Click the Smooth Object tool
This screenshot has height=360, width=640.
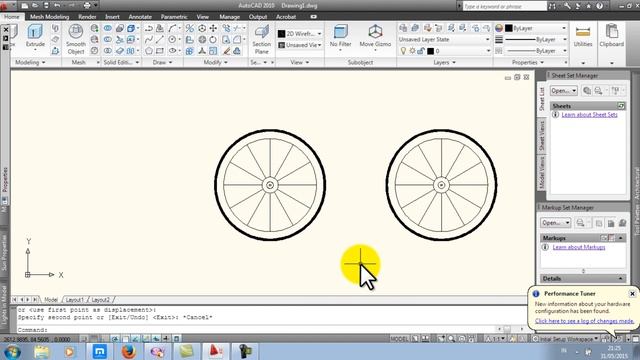(x=76, y=39)
